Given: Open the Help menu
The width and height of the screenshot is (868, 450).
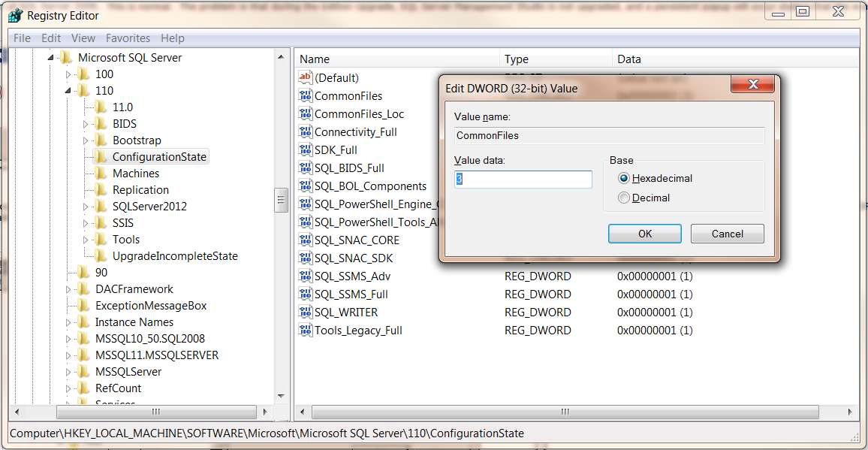Looking at the screenshot, I should pos(173,38).
